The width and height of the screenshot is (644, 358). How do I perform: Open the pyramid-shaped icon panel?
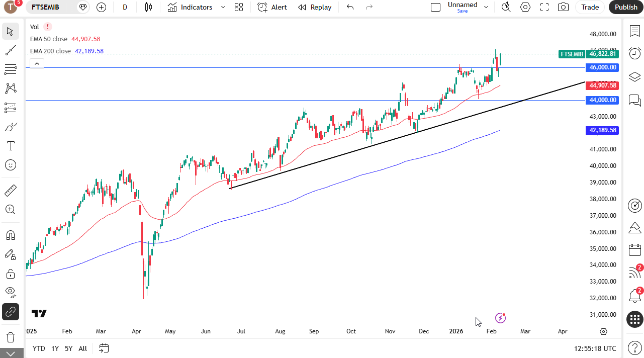634,228
